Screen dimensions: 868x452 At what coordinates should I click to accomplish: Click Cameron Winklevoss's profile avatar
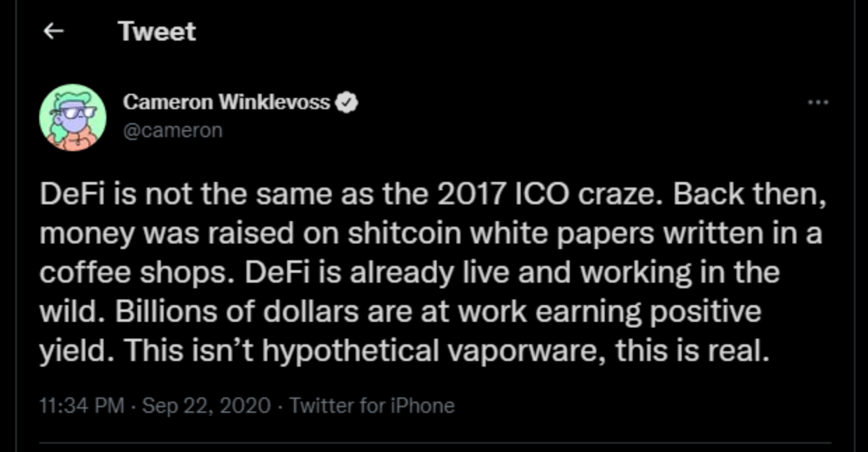[x=73, y=118]
